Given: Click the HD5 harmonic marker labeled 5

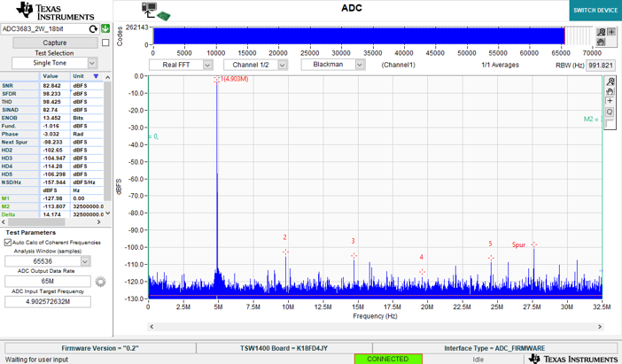Looking at the screenshot, I should pyautogui.click(x=491, y=258).
